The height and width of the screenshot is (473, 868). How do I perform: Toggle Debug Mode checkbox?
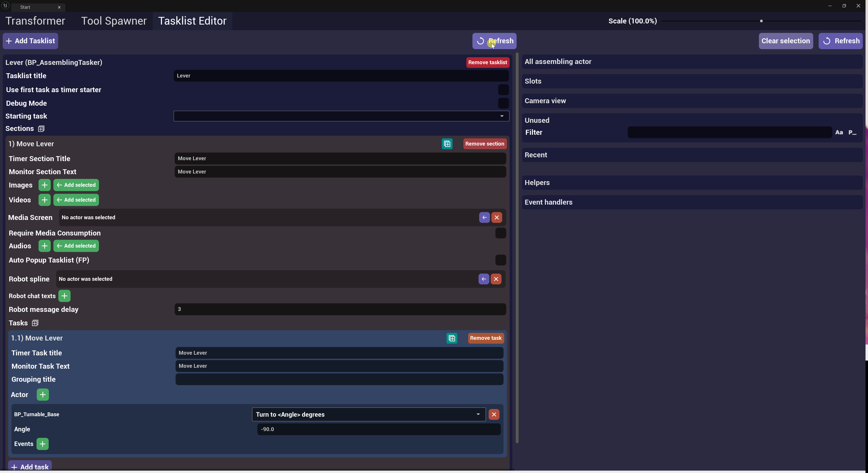click(x=503, y=103)
